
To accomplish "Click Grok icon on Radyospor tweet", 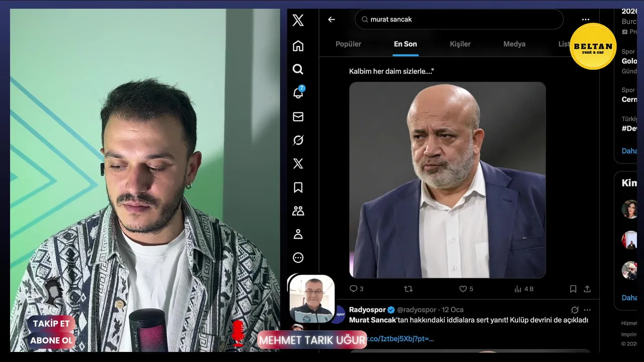I will tap(575, 310).
